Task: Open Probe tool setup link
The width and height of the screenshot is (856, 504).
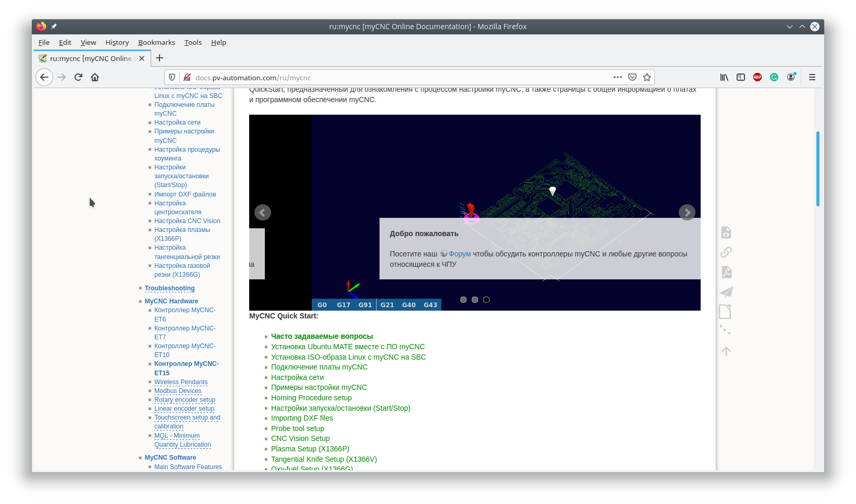Action: 298,428
